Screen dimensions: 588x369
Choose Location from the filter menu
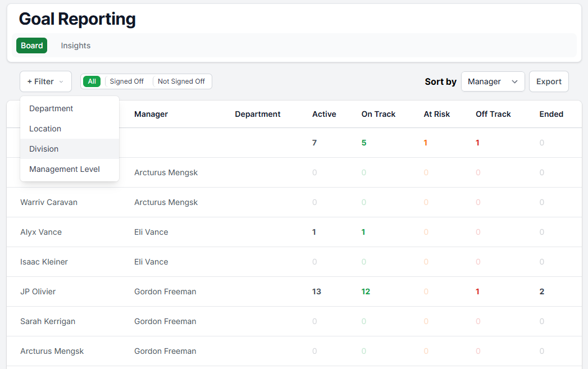[45, 129]
